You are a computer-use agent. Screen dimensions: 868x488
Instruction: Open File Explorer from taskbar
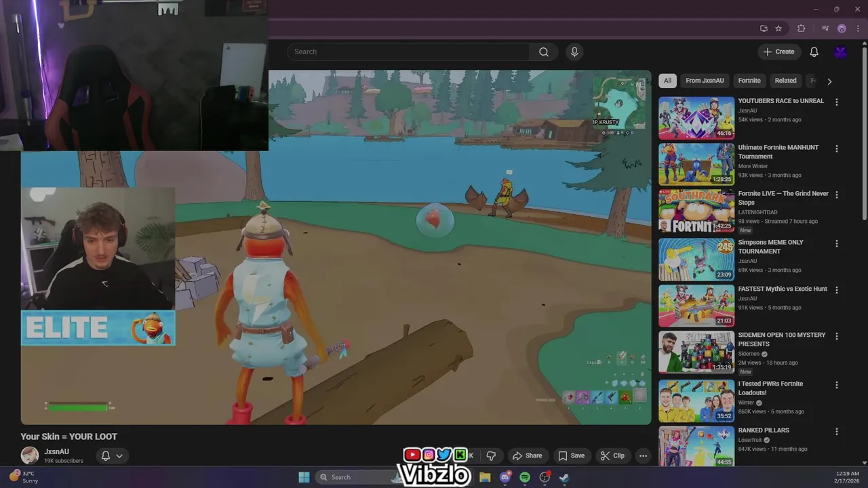[x=485, y=477]
